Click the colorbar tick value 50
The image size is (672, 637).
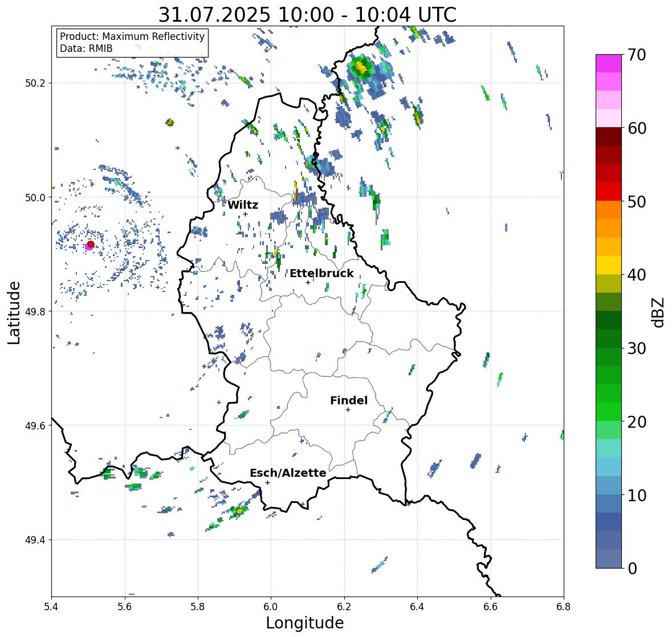[x=637, y=202]
